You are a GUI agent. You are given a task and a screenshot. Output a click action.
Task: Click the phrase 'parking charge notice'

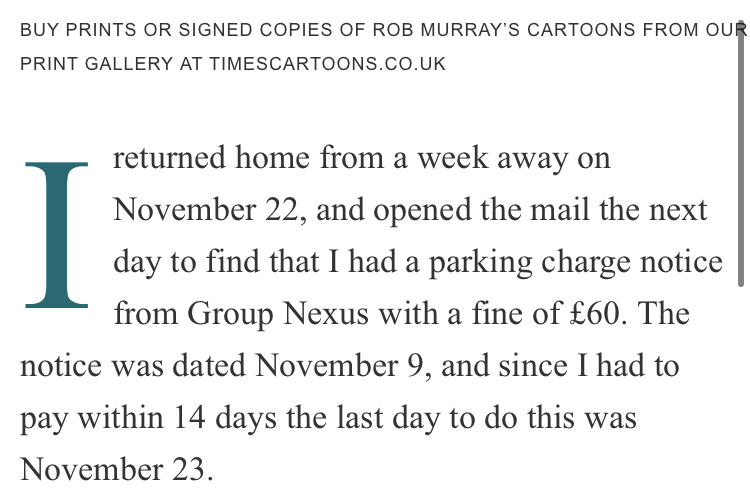(x=575, y=263)
